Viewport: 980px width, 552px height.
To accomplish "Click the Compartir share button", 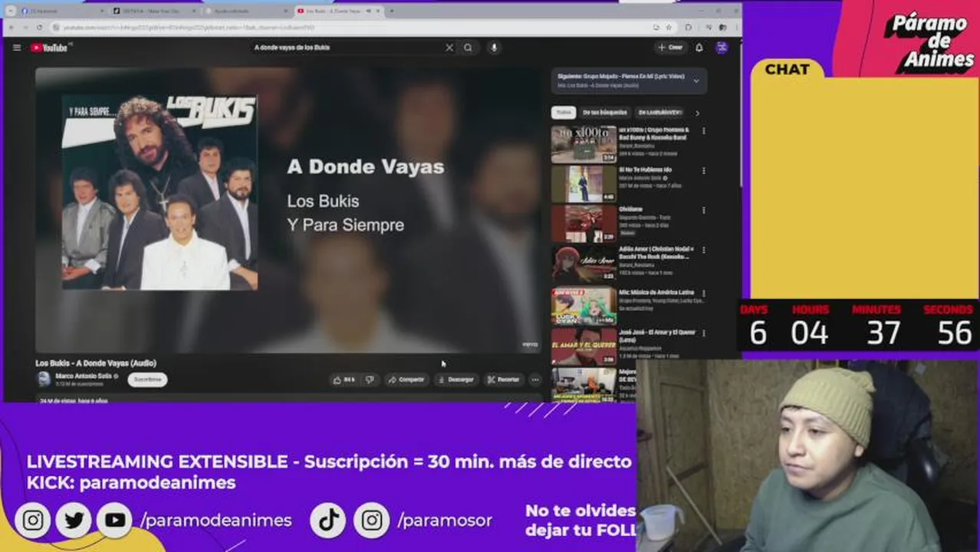I will (x=406, y=379).
